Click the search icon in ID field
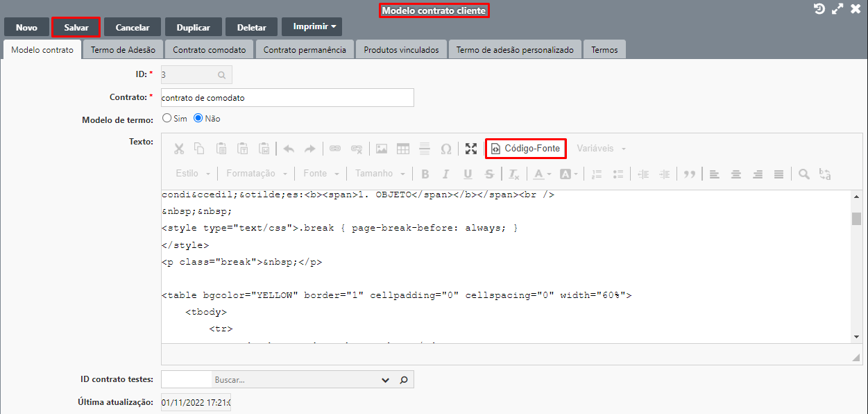 [x=221, y=74]
